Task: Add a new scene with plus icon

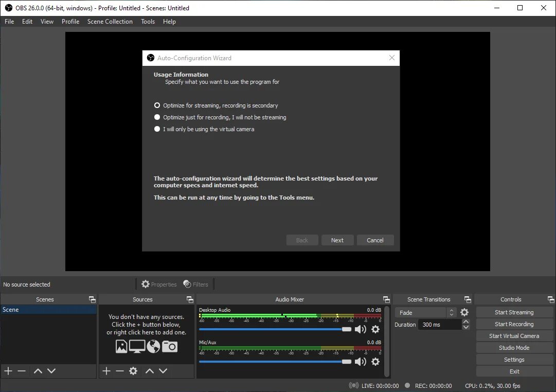Action: (x=8, y=371)
